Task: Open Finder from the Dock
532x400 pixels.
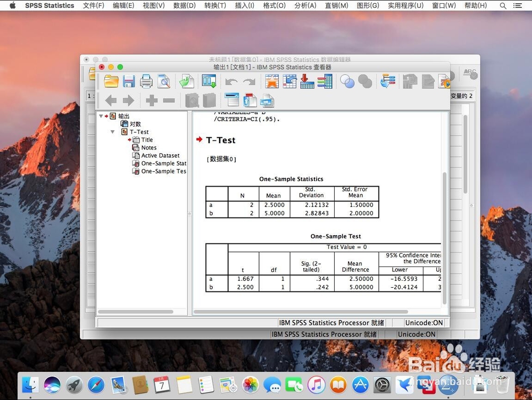Action: (30, 385)
